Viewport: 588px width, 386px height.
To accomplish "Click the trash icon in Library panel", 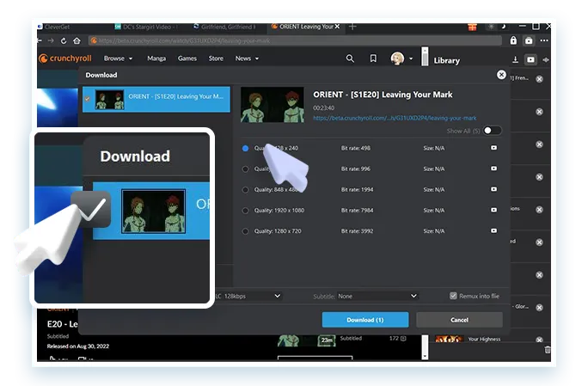I will coord(548,350).
